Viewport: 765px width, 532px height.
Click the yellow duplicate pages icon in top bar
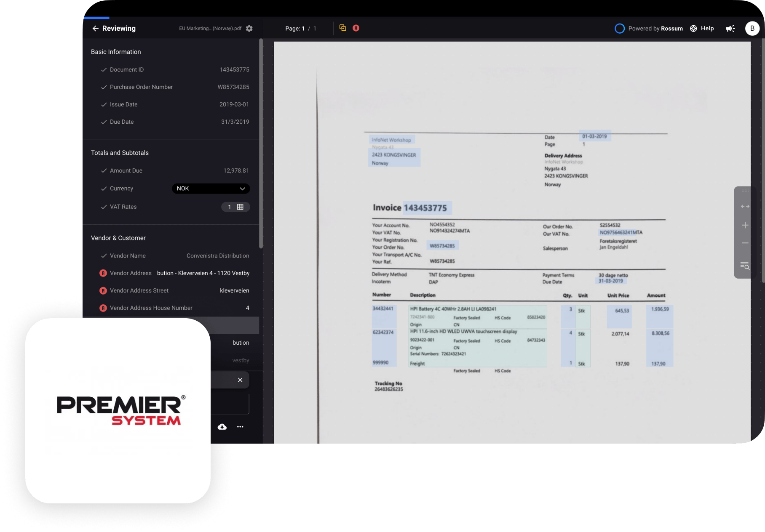(x=343, y=28)
